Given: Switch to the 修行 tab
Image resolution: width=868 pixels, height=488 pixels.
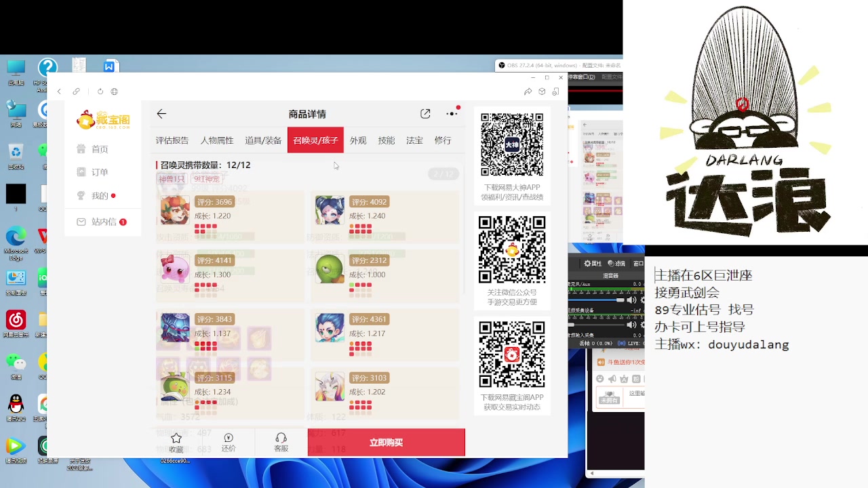Looking at the screenshot, I should click(443, 140).
